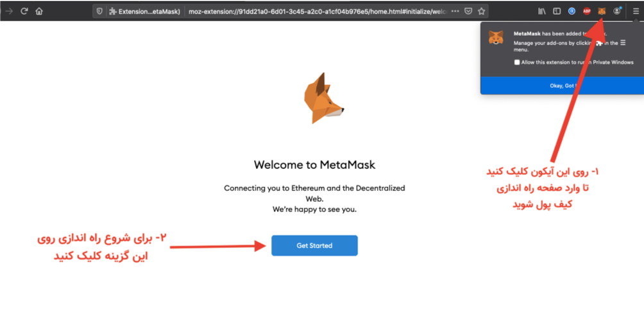Go to the browser home page
The image size is (644, 318).
point(39,11)
